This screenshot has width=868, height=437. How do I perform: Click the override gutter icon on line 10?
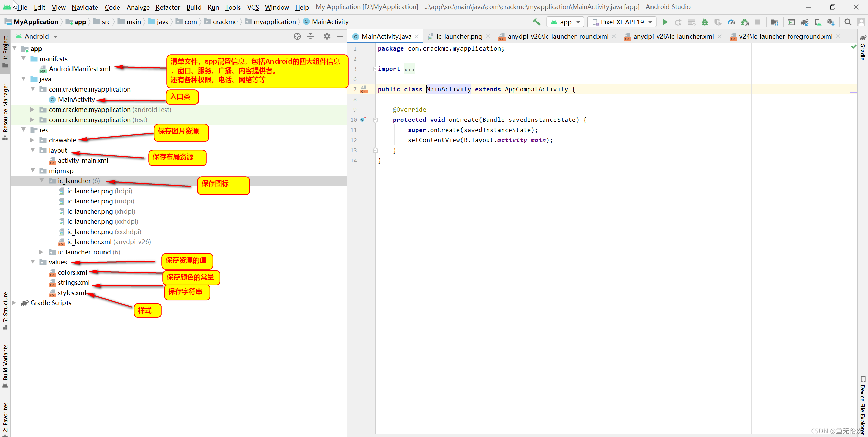pos(363,120)
